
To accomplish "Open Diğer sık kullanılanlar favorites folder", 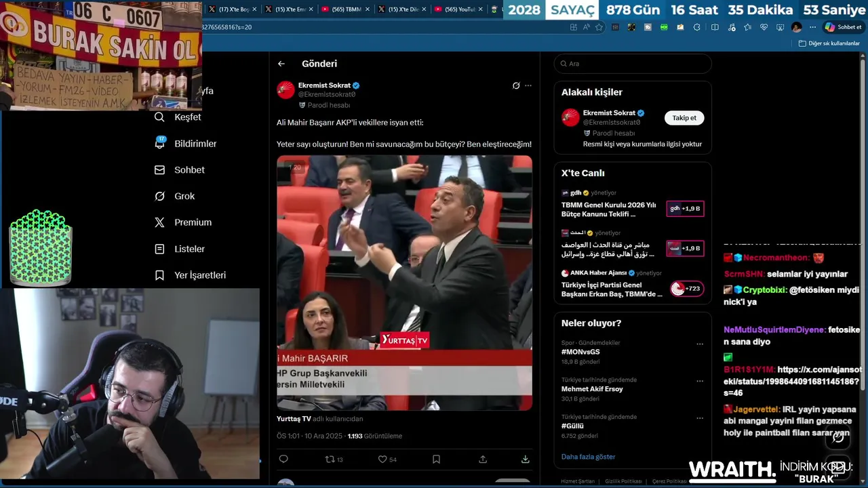I will [x=829, y=43].
